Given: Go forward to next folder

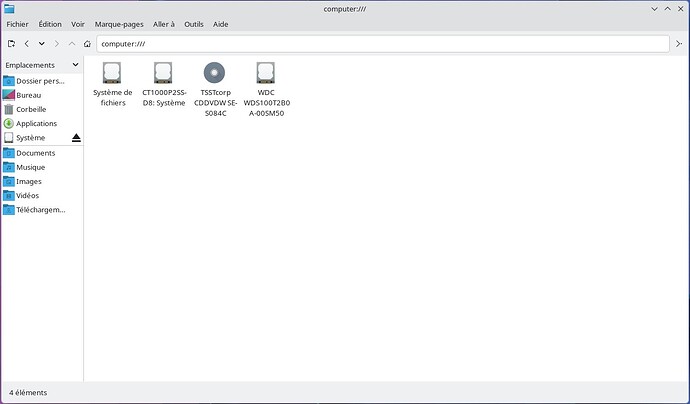Looking at the screenshot, I should tap(56, 44).
